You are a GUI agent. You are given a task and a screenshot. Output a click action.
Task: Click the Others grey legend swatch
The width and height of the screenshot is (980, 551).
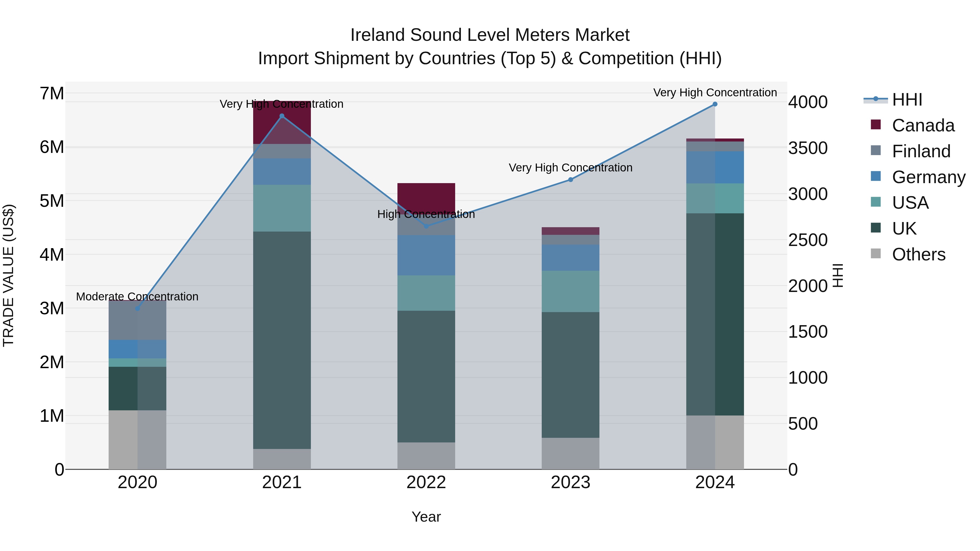876,253
